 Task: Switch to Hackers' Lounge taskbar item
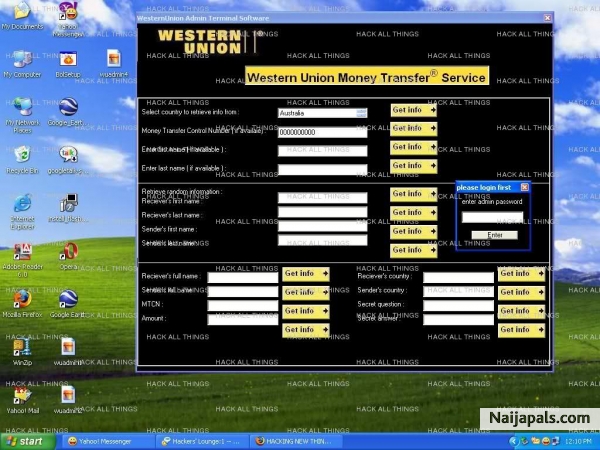[x=202, y=442]
